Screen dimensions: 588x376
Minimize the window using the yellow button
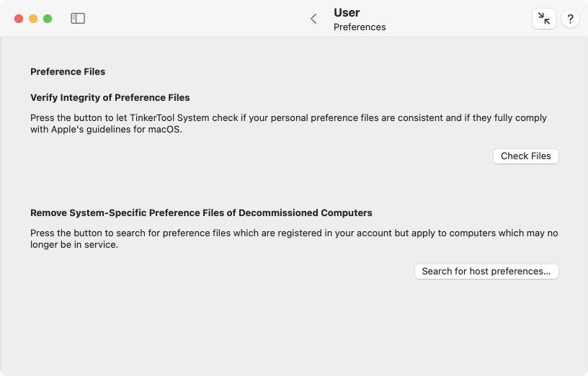point(33,19)
